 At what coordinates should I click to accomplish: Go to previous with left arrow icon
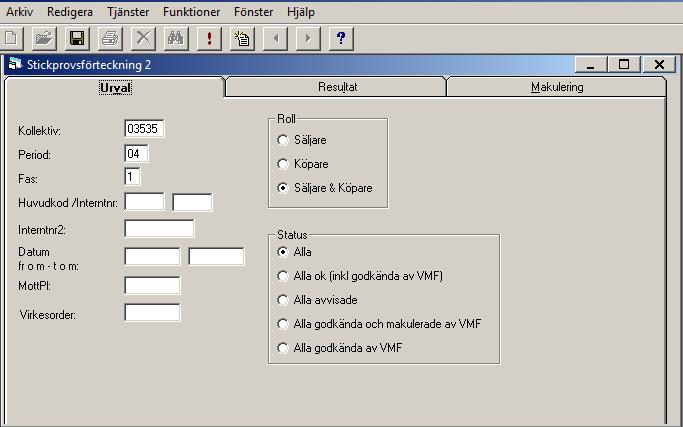point(275,39)
